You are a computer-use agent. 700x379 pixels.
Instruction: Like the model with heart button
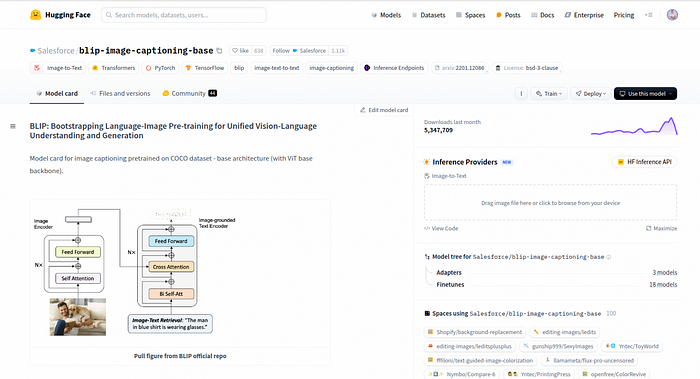pyautogui.click(x=241, y=51)
